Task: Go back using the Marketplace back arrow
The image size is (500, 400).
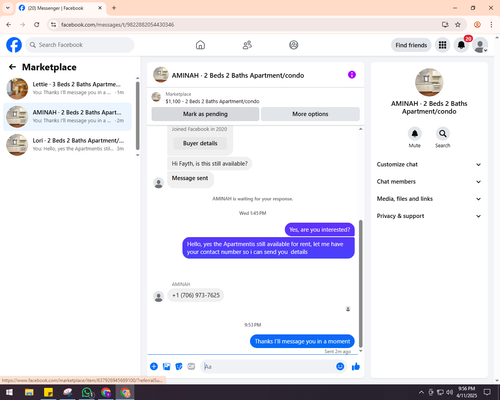Action: tap(12, 67)
